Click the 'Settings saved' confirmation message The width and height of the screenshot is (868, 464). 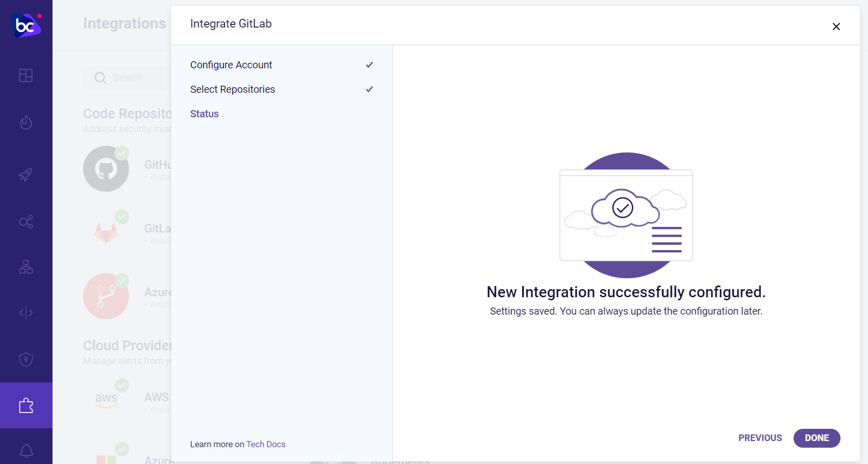[626, 311]
